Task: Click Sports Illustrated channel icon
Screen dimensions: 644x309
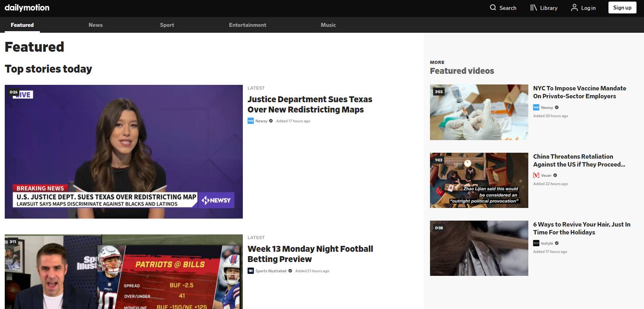Action: [x=250, y=271]
